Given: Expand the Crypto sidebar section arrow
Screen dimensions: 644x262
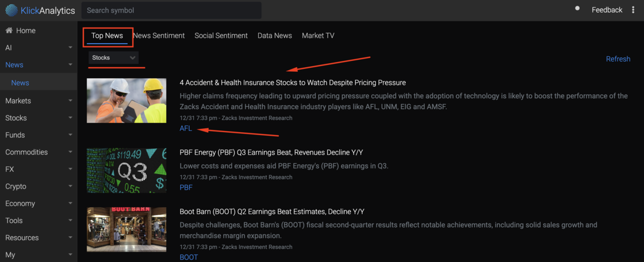Looking at the screenshot, I should pyautogui.click(x=70, y=186).
